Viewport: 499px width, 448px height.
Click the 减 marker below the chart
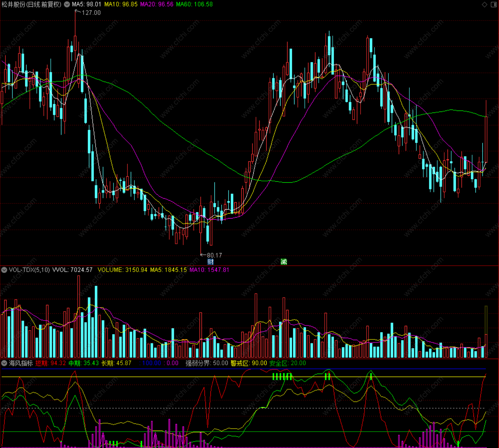click(x=284, y=262)
